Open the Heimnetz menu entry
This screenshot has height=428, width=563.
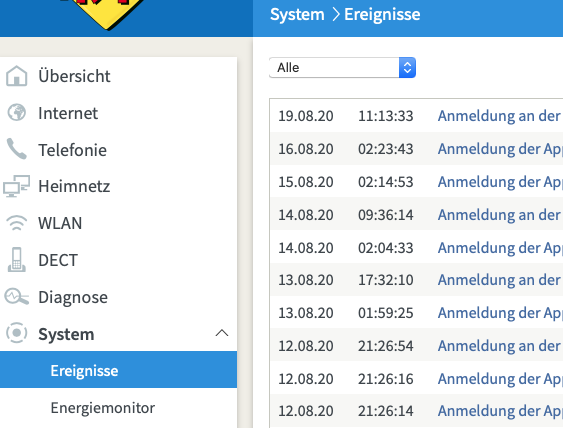click(x=74, y=186)
